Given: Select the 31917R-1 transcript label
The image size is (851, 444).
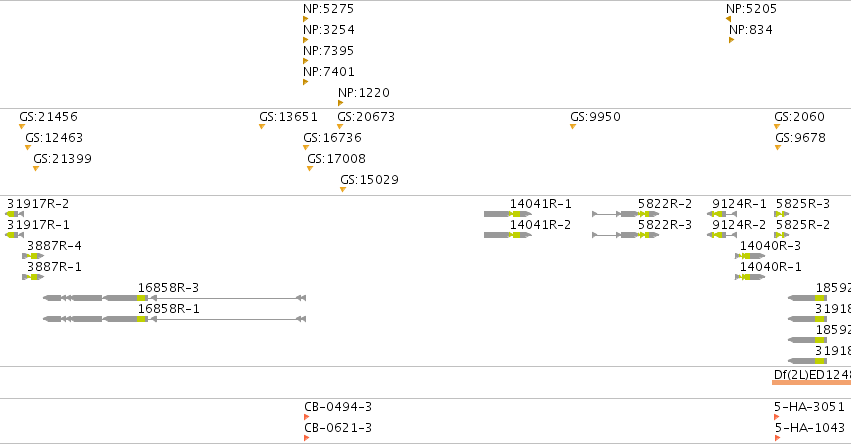Looking at the screenshot, I should pyautogui.click(x=38, y=225).
